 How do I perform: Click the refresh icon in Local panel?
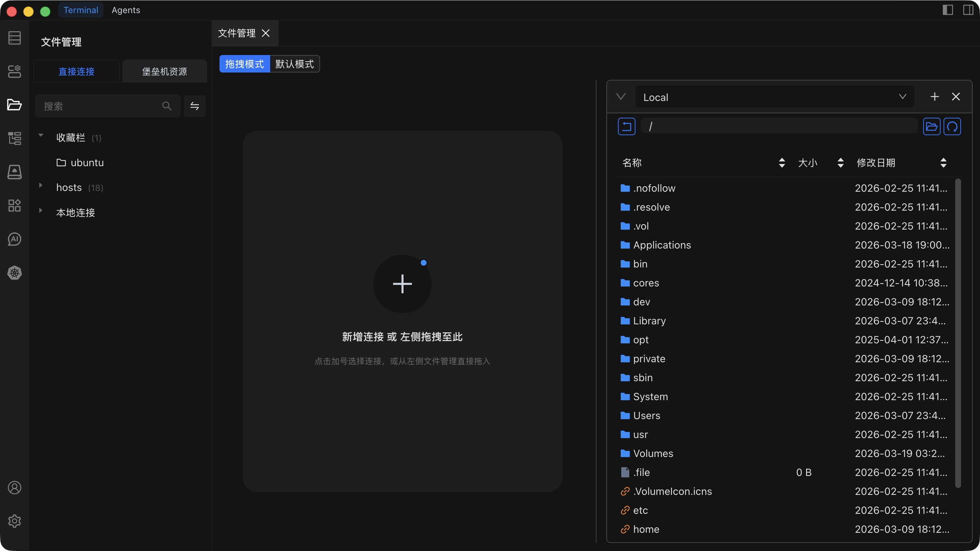[x=952, y=126]
